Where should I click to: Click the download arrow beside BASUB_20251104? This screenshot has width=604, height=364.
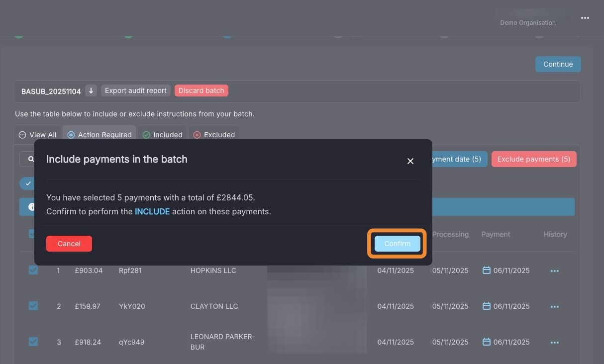[x=91, y=91]
